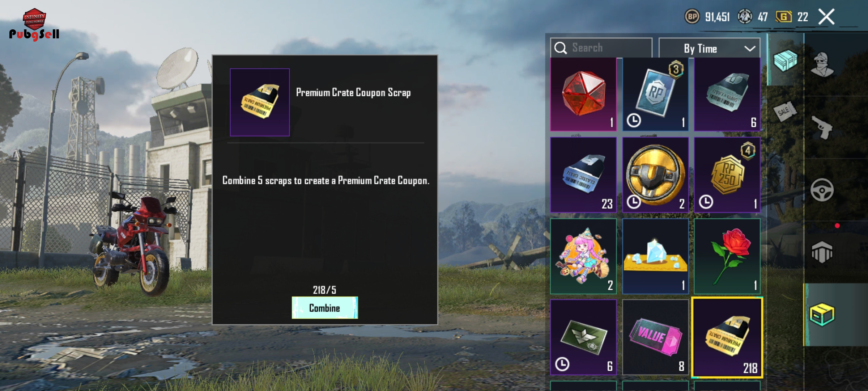The height and width of the screenshot is (391, 868).
Task: Open the vehicles steering wheel tab
Action: coord(822,190)
